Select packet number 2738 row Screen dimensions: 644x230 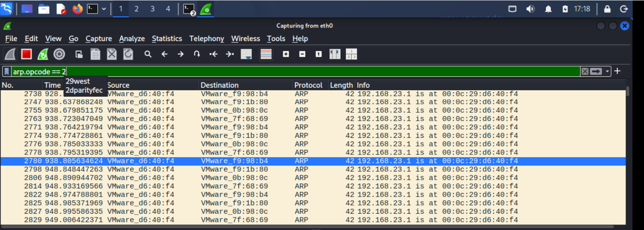pyautogui.click(x=313, y=94)
